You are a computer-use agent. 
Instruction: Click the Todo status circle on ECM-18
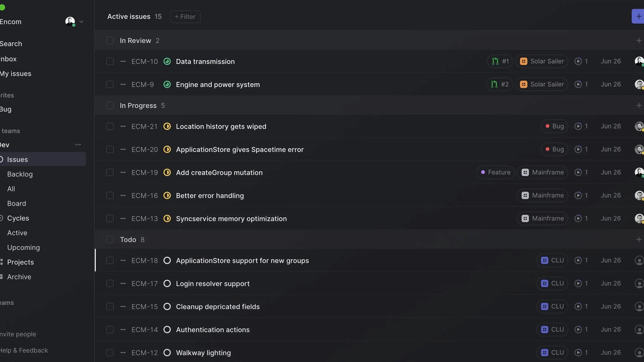point(167,260)
